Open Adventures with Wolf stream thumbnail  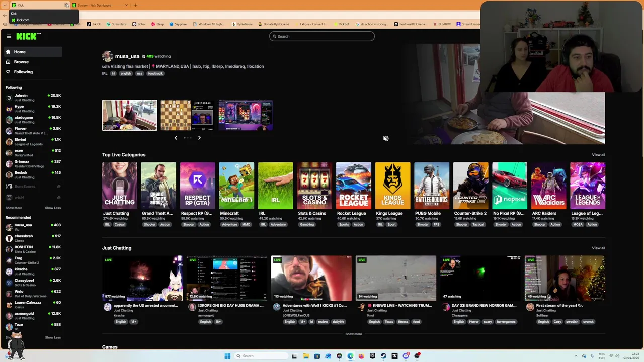311,278
